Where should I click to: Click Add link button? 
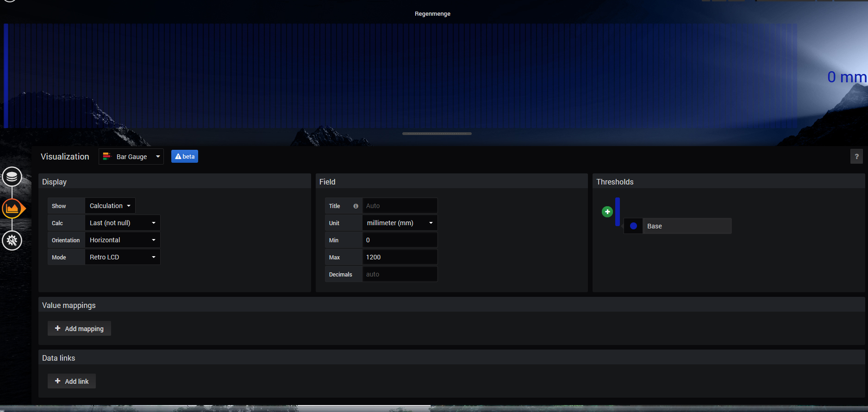[72, 381]
